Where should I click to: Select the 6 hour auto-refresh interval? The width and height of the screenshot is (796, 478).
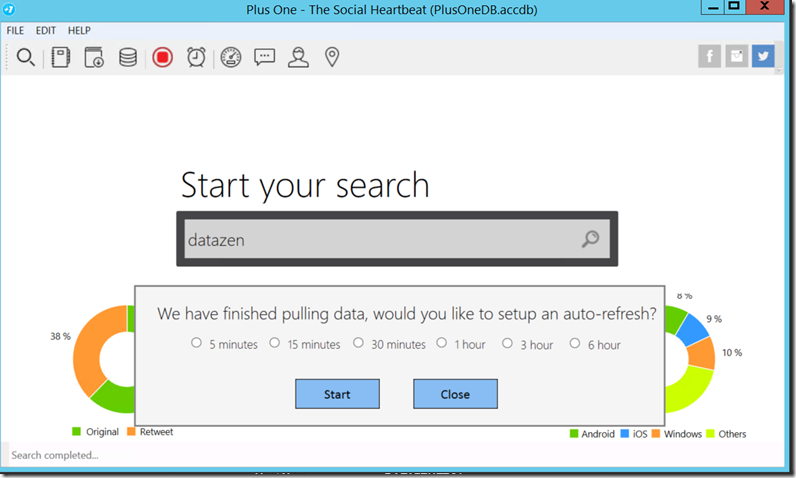click(575, 343)
